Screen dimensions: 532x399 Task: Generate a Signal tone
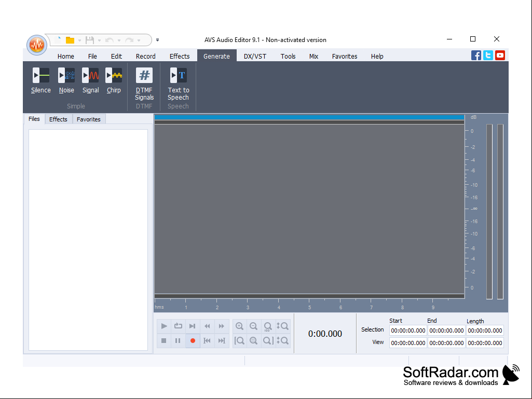point(91,81)
